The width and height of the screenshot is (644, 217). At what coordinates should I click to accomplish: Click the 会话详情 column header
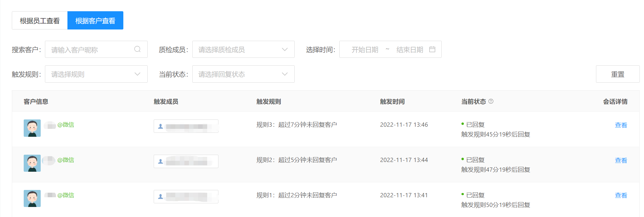[615, 102]
